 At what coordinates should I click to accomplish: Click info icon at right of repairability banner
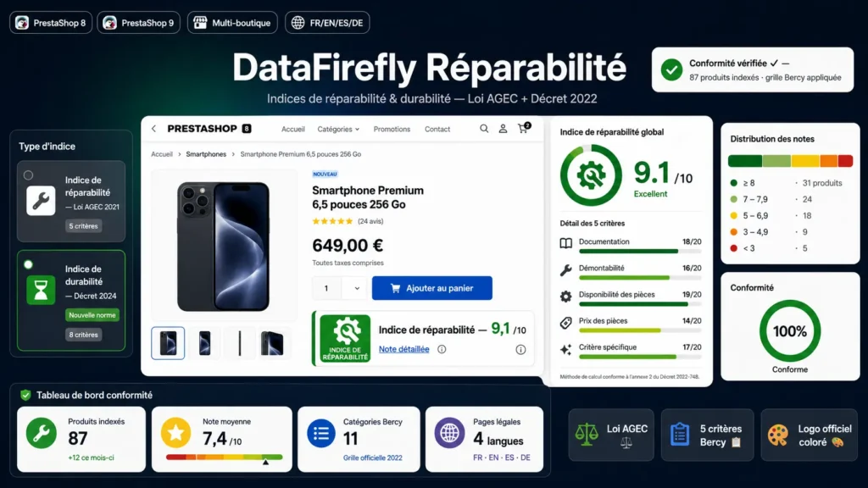pyautogui.click(x=520, y=349)
